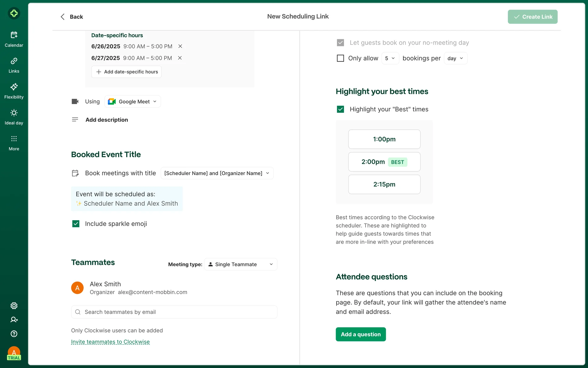The width and height of the screenshot is (588, 368).
Task: Change bookings per day period dropdown
Action: pyautogui.click(x=455, y=58)
